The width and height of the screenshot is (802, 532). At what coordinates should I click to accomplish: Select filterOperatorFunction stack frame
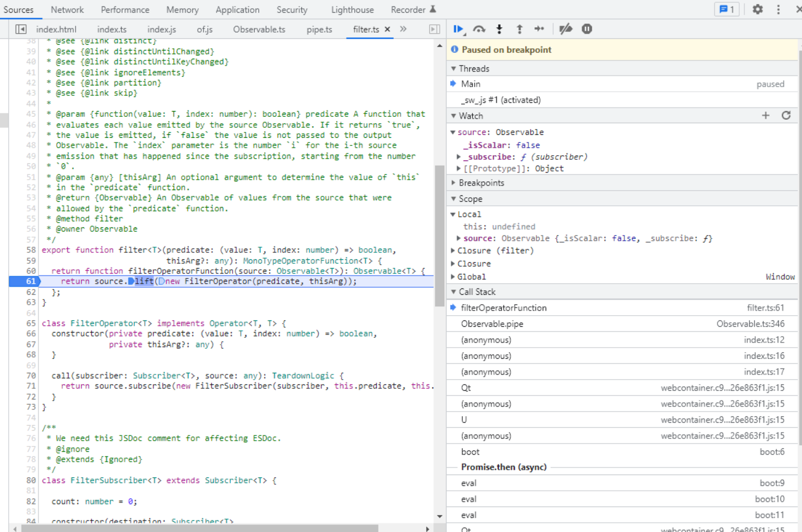pyautogui.click(x=622, y=308)
